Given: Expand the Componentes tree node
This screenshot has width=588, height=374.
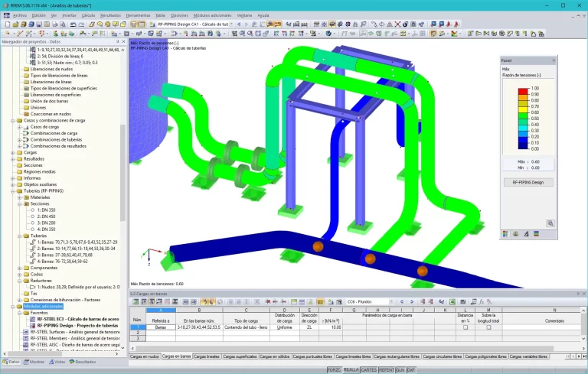Looking at the screenshot, I should pos(19,268).
